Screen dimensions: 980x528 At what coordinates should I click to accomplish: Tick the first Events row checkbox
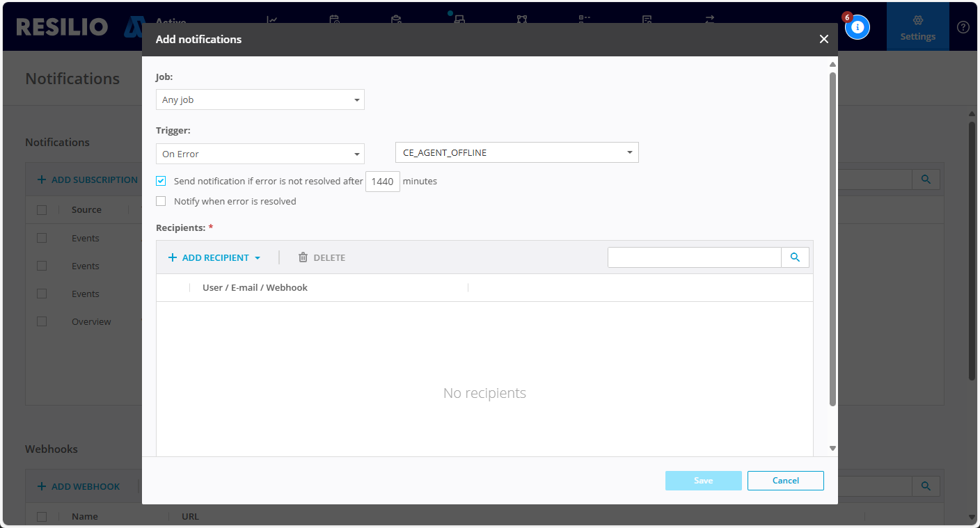pos(42,238)
